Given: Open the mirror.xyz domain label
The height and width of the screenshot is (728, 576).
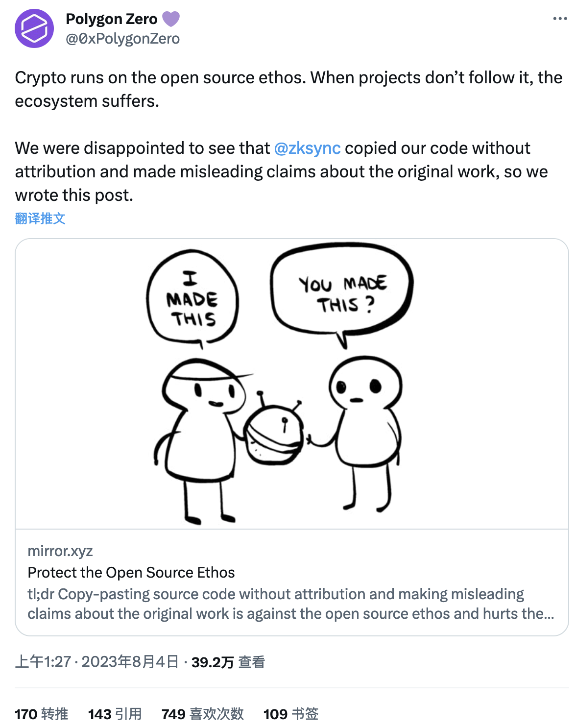Looking at the screenshot, I should [60, 551].
